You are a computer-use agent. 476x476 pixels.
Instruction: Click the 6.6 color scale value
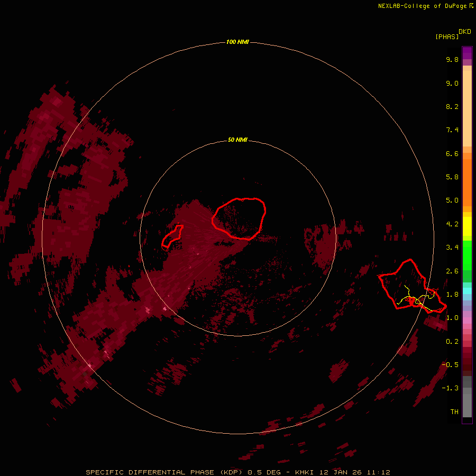[452, 153]
